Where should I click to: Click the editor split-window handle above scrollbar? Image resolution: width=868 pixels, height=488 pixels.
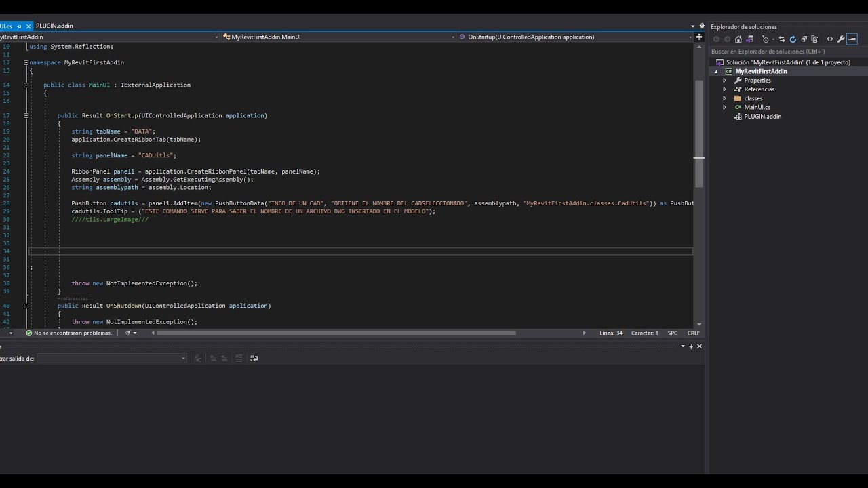coord(699,37)
